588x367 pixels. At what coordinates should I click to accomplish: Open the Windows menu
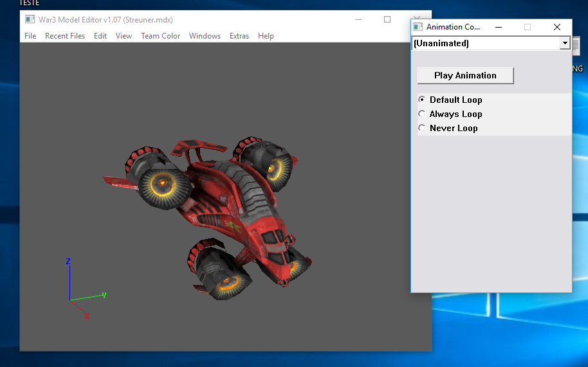205,36
